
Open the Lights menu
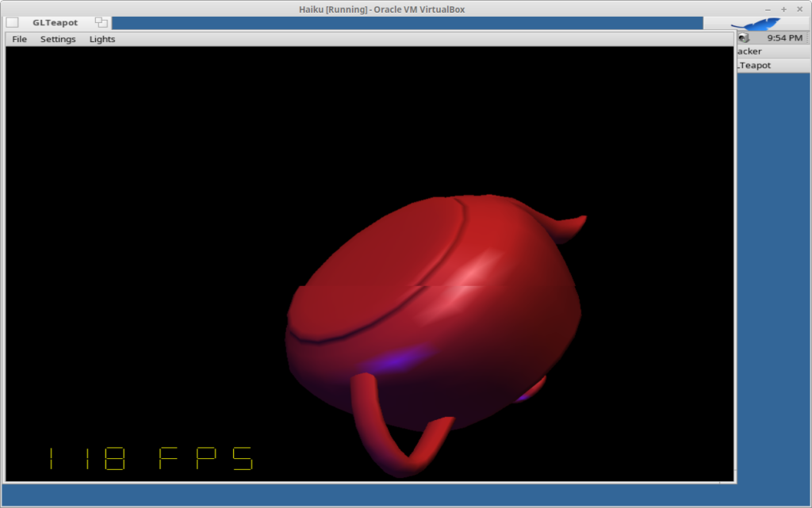point(102,40)
